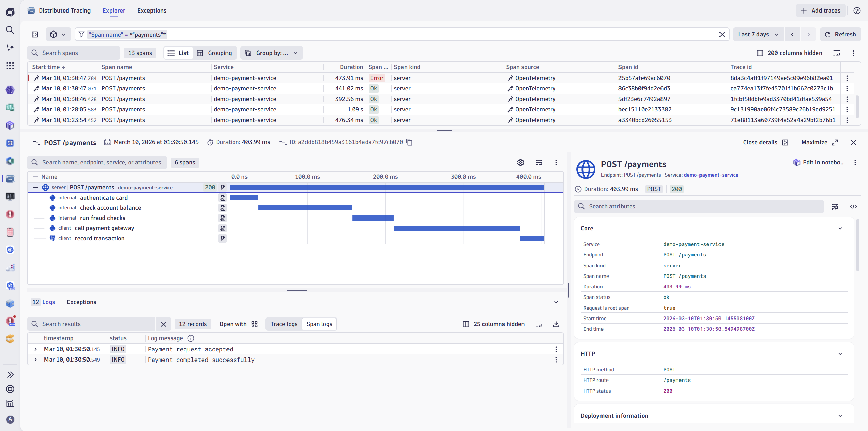Screen dimensions: 868x431
Task: Show the 200 columns hidden menu
Action: pyautogui.click(x=789, y=53)
